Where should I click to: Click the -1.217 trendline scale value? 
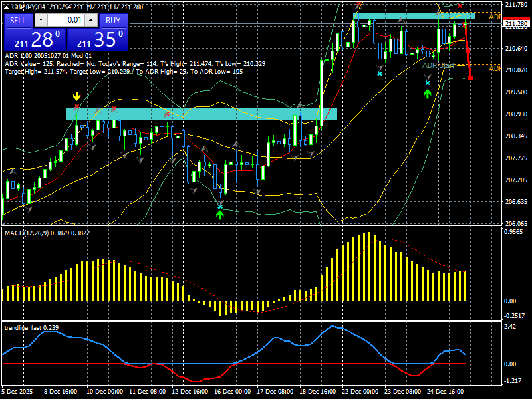coord(513,380)
